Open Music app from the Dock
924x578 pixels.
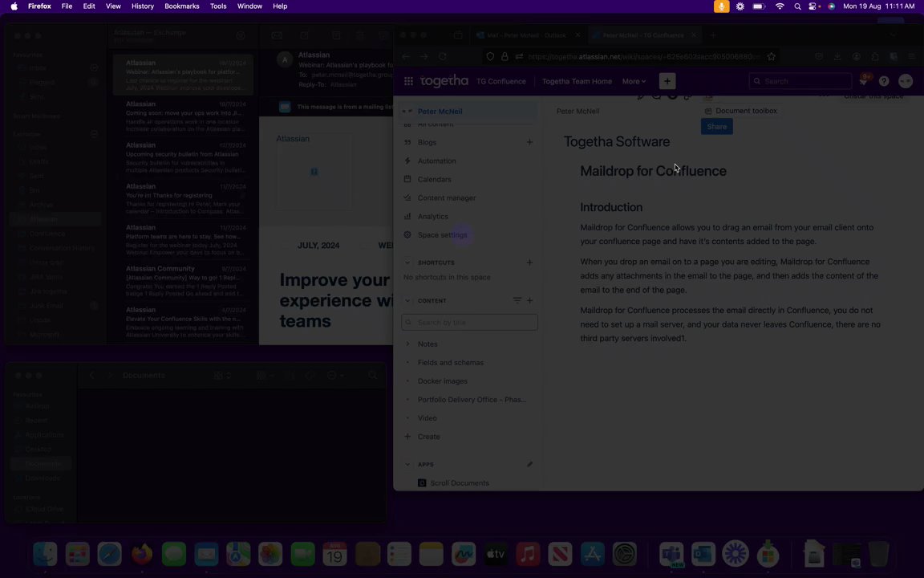[528, 555]
